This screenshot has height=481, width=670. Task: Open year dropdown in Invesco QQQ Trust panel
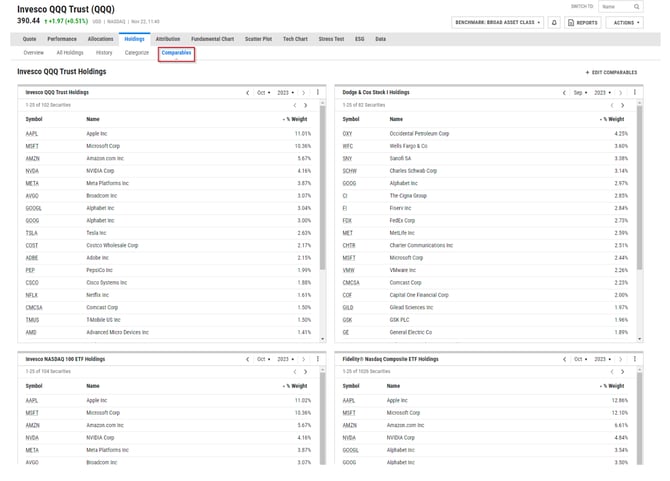[285, 93]
